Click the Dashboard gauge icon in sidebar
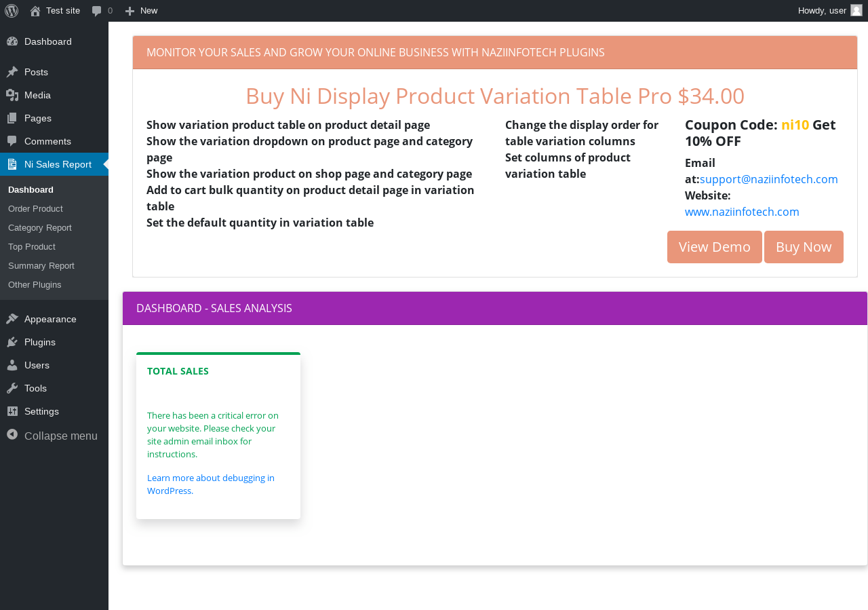 point(12,41)
